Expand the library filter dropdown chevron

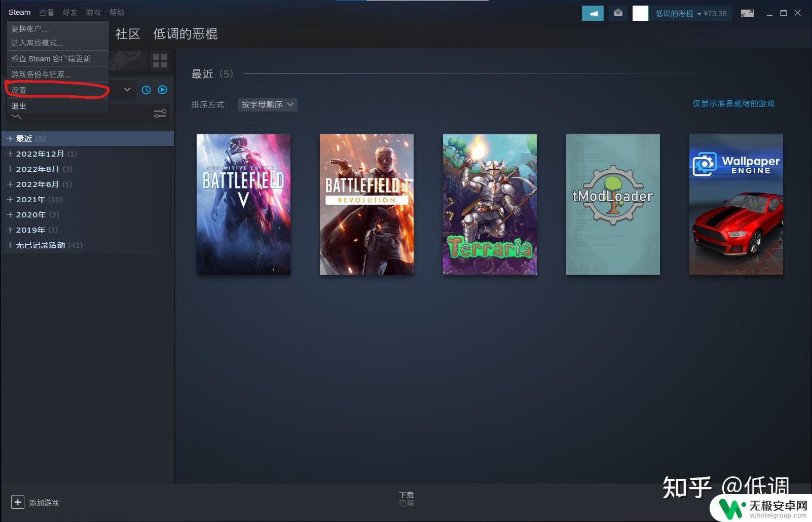(x=127, y=90)
